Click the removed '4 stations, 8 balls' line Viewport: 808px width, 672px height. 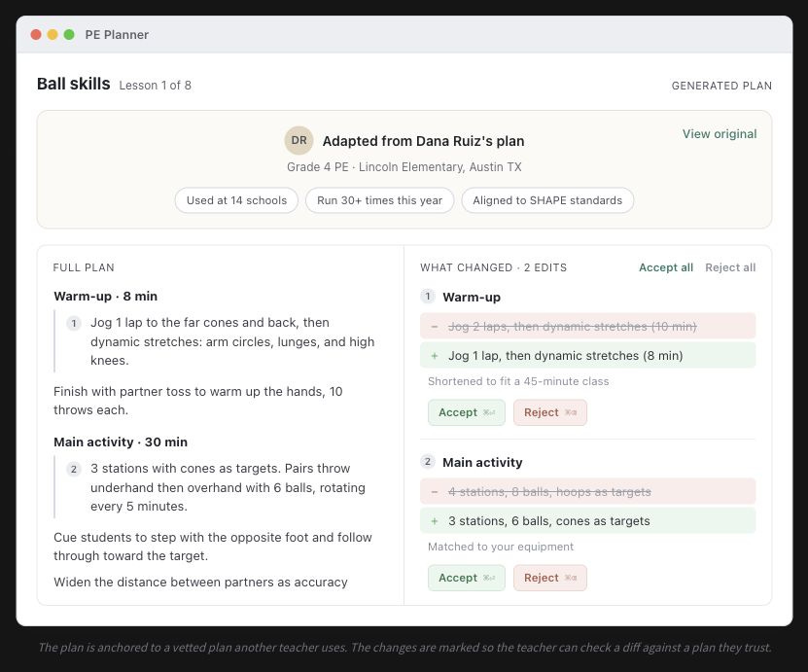pyautogui.click(x=587, y=492)
